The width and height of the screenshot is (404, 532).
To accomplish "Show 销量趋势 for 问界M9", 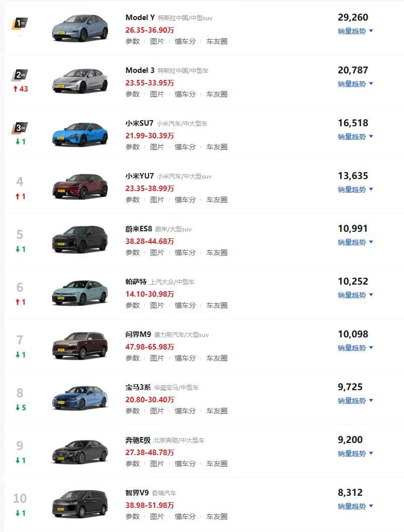I will pos(356,348).
